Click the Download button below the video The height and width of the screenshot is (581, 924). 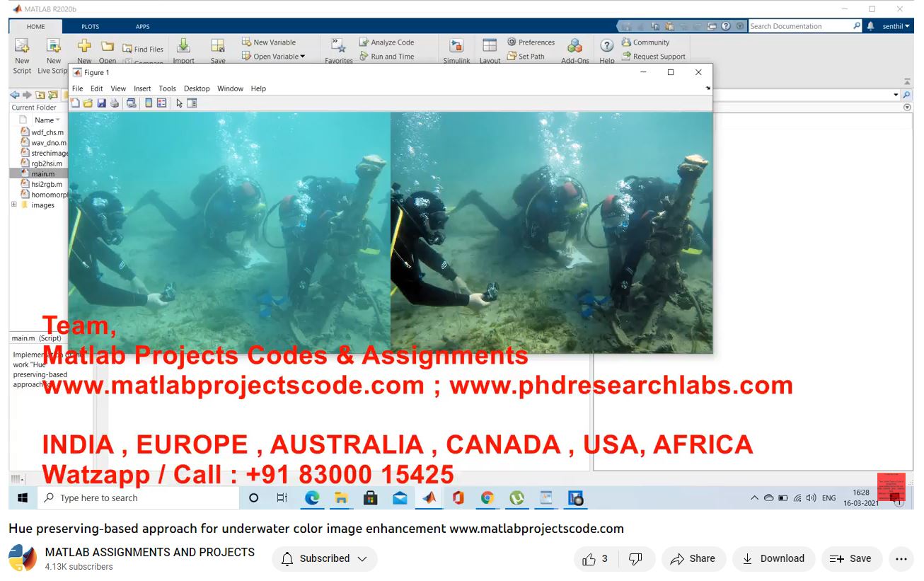pos(773,559)
